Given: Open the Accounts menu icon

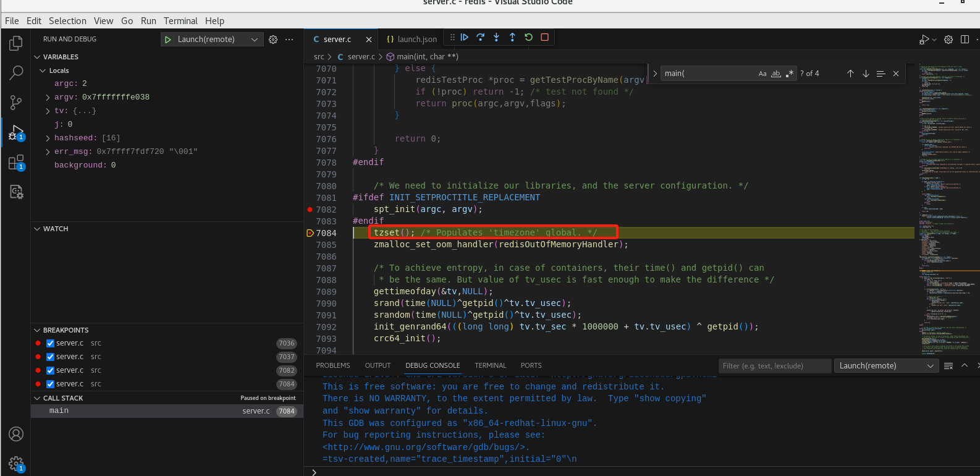Looking at the screenshot, I should point(16,434).
